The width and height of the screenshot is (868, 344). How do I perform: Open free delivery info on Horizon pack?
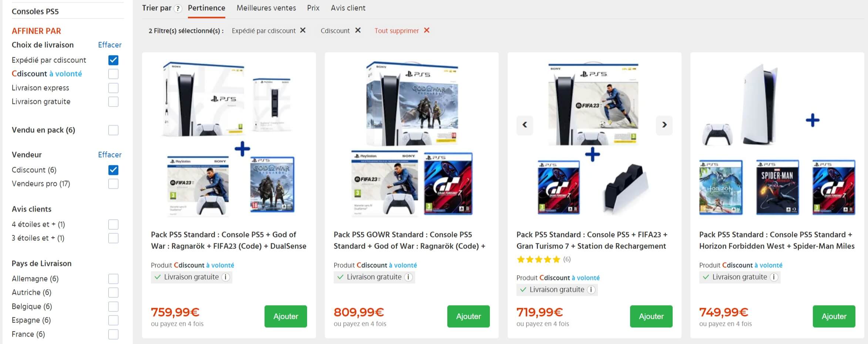[774, 277]
